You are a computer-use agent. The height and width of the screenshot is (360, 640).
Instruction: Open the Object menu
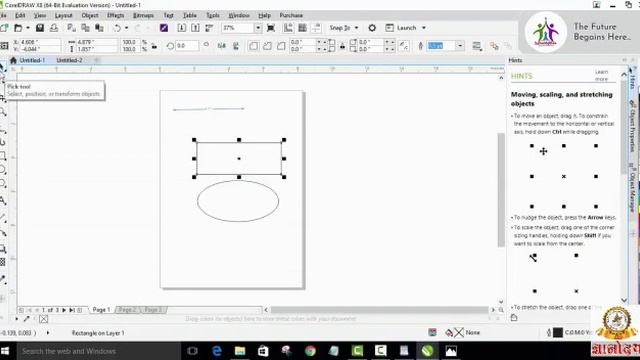[90, 16]
